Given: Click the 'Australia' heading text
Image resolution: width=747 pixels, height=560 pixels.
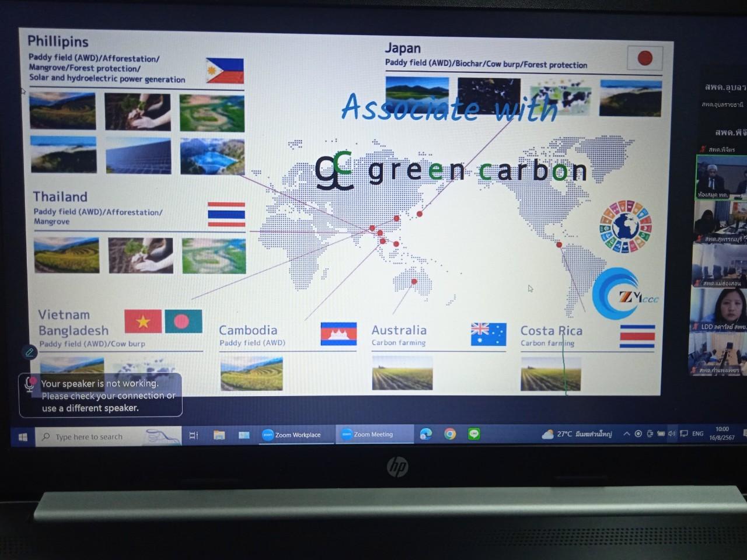Looking at the screenshot, I should click(x=399, y=330).
